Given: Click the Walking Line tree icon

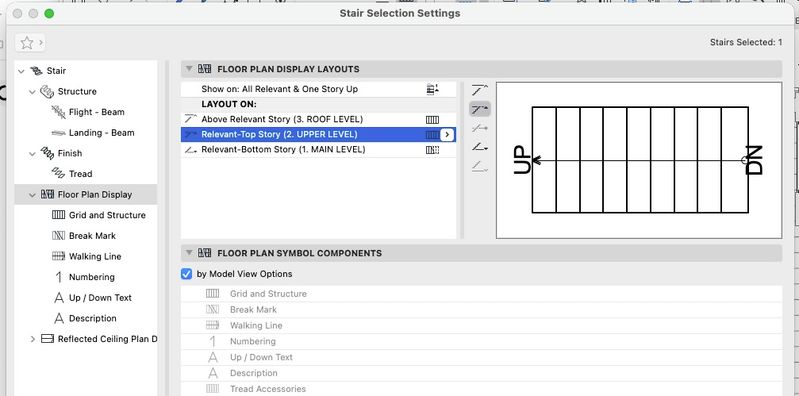Looking at the screenshot, I should (59, 256).
